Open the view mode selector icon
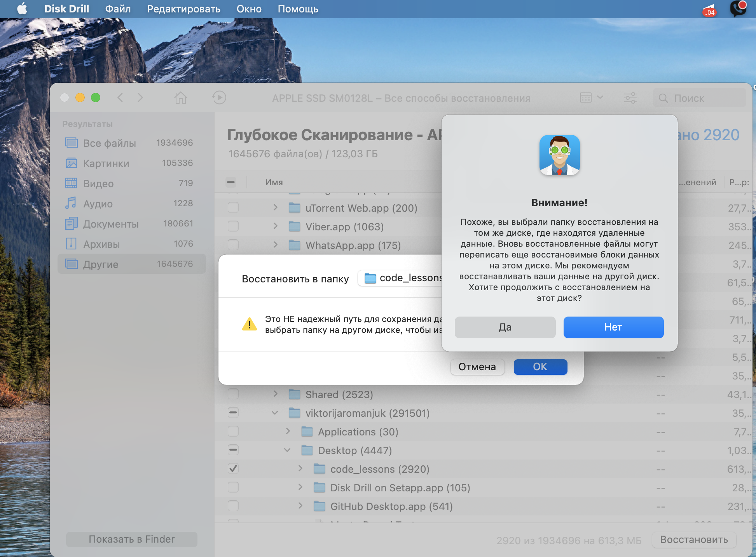 (x=591, y=97)
